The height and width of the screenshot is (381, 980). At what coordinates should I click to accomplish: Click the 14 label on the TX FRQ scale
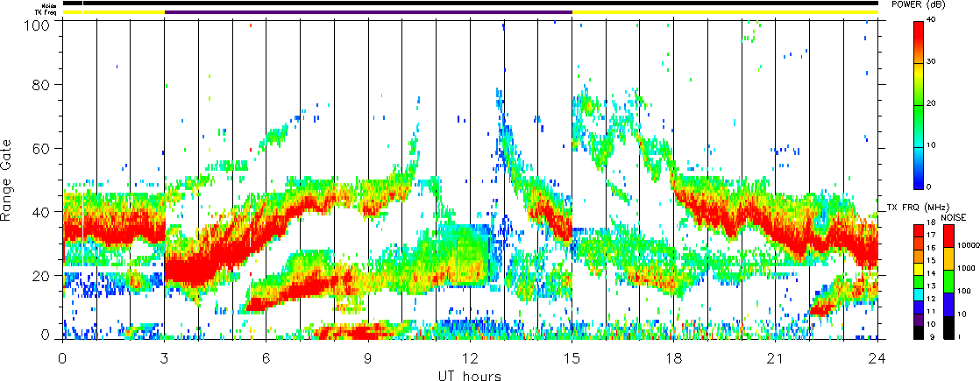point(931,273)
